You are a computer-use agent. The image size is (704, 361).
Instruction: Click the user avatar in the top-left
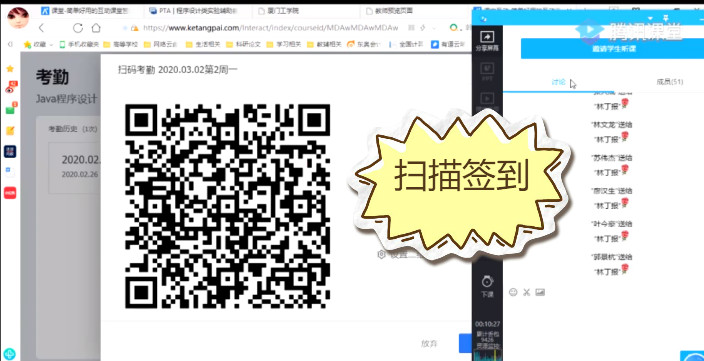[x=18, y=18]
